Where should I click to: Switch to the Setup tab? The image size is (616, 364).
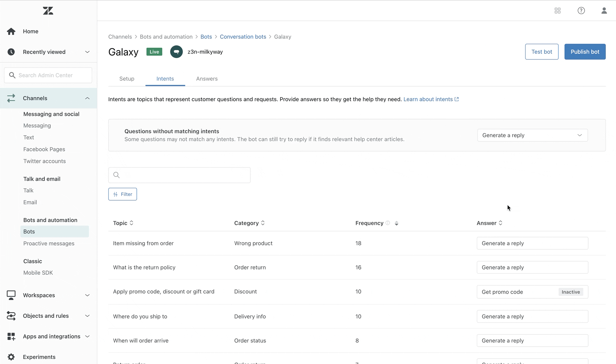(x=126, y=79)
